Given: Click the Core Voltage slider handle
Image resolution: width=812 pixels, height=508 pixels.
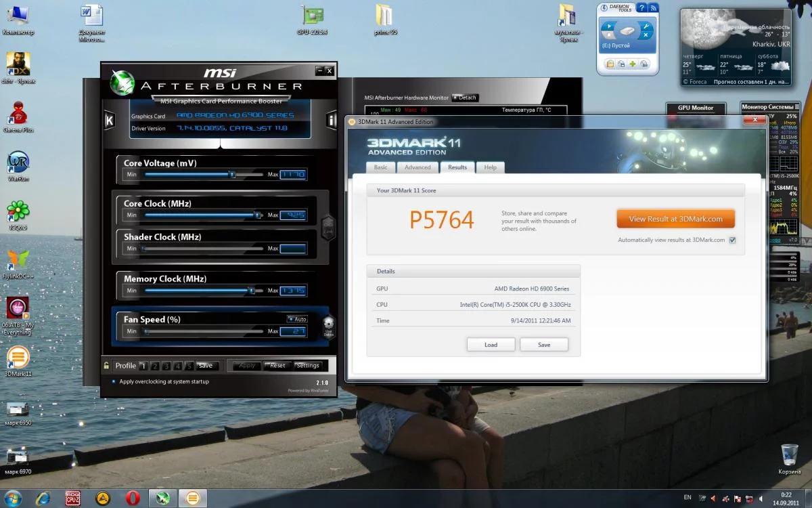Looking at the screenshot, I should pos(232,175).
